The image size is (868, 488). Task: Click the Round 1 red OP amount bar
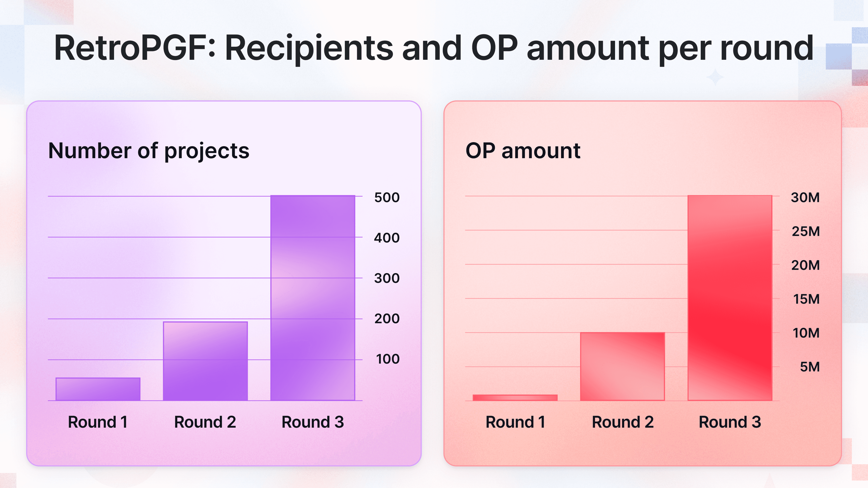click(x=515, y=397)
